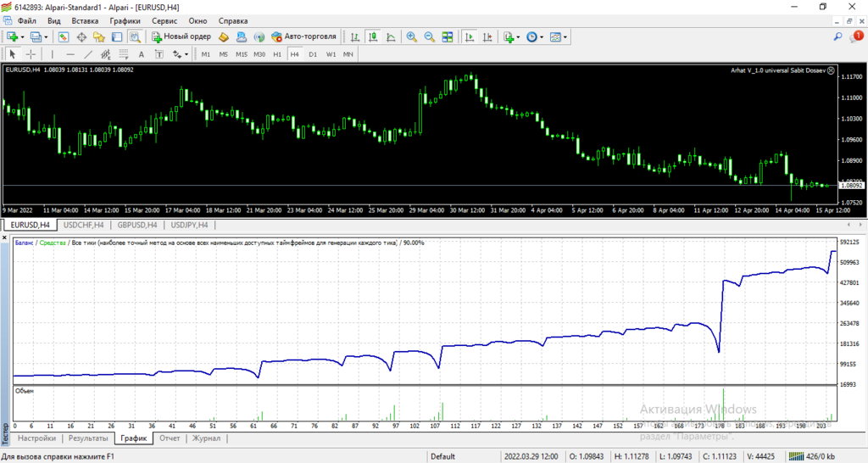This screenshot has width=868, height=463.
Task: Open the Сервис menu
Action: pos(164,21)
